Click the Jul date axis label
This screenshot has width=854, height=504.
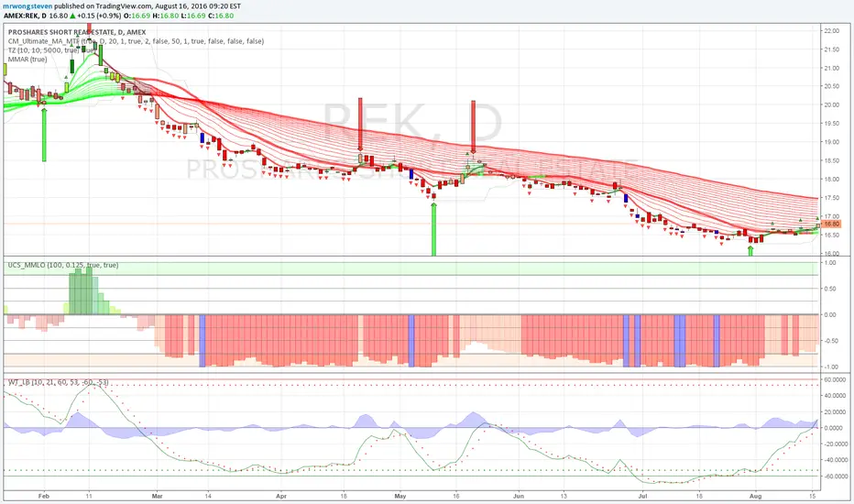(642, 497)
